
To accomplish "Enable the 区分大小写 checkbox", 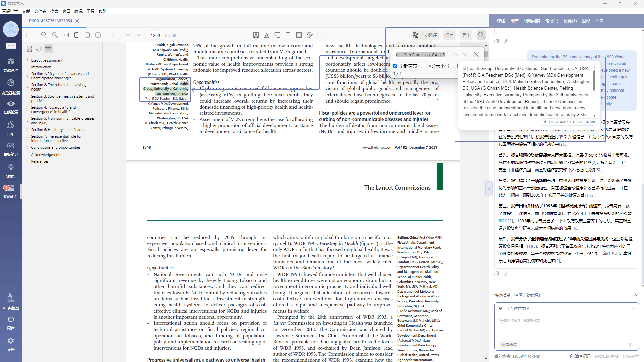I will click(423, 66).
